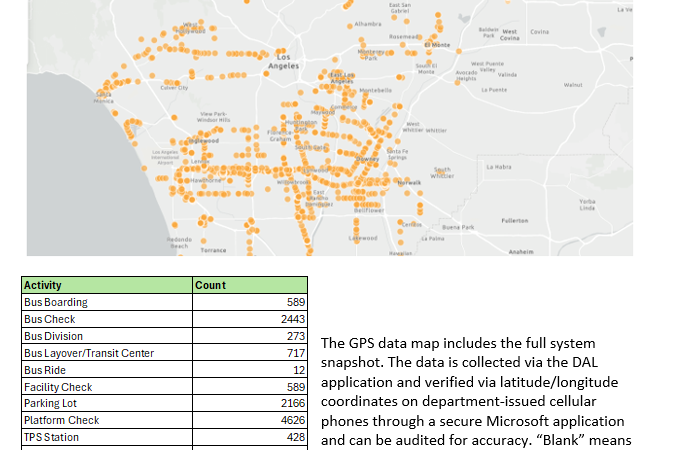Click the Buena Park map label
Screen dimensions: 679x450
point(457,228)
